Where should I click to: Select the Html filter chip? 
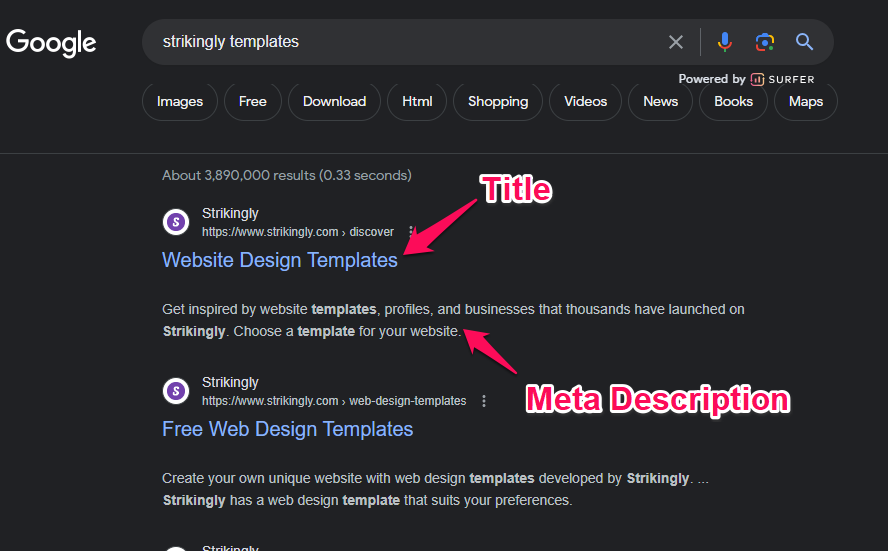[417, 101]
